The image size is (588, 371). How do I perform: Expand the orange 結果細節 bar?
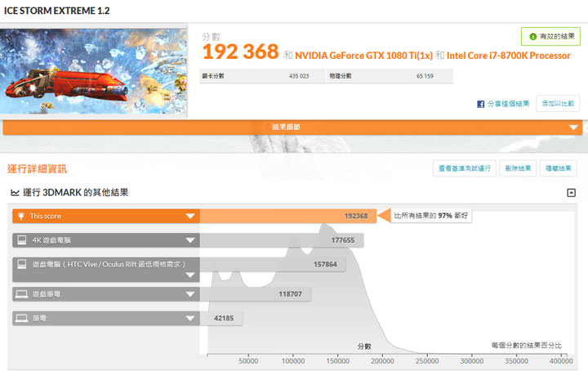[x=572, y=127]
